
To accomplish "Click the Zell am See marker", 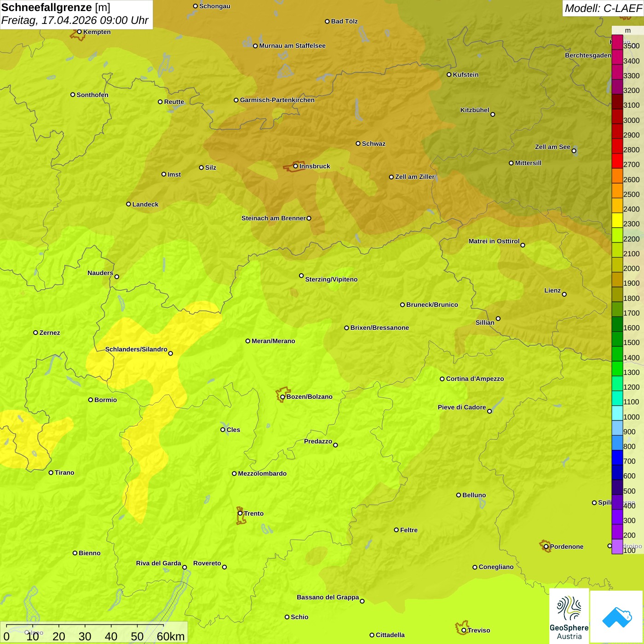I will [x=574, y=150].
